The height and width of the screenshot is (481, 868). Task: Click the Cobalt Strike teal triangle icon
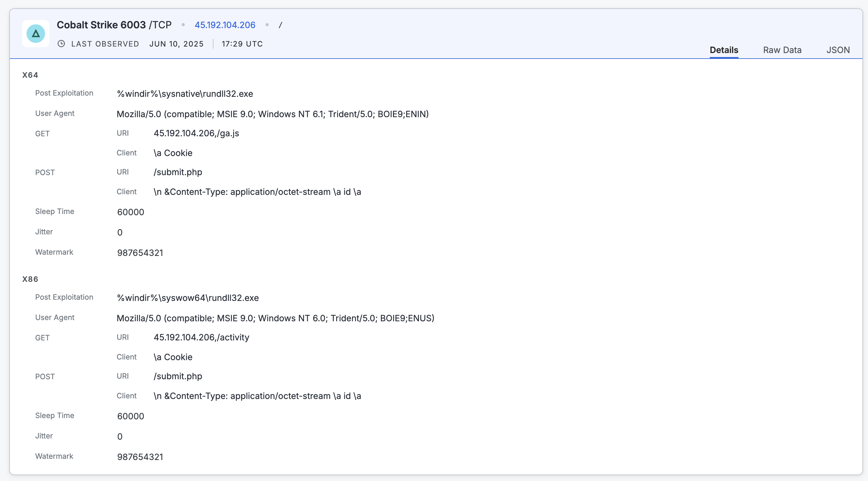tap(36, 33)
